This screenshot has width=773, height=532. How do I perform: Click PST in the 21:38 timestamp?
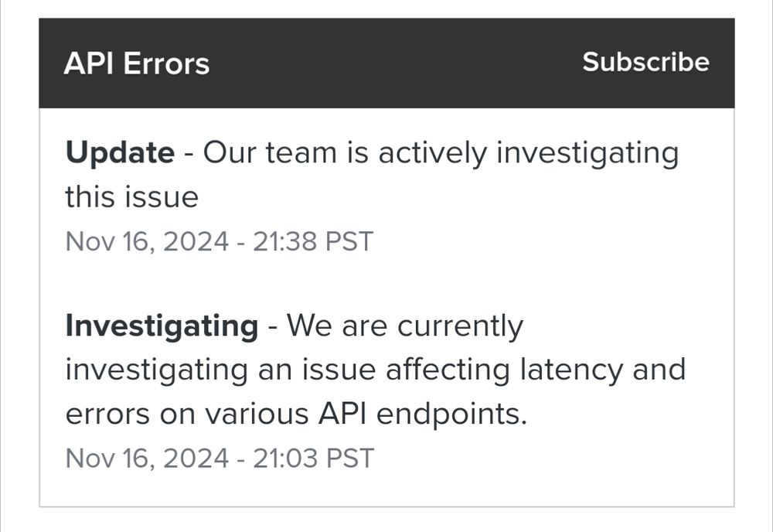[x=349, y=242]
